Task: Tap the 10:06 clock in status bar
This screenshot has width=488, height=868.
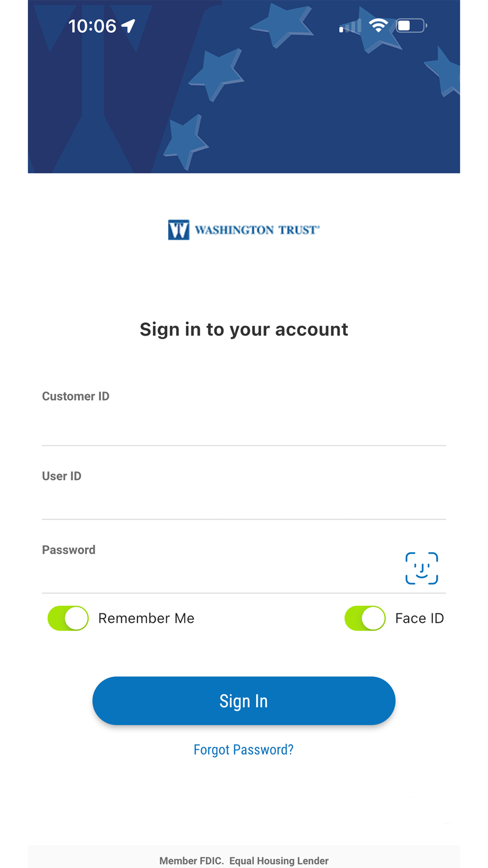Action: [x=92, y=26]
